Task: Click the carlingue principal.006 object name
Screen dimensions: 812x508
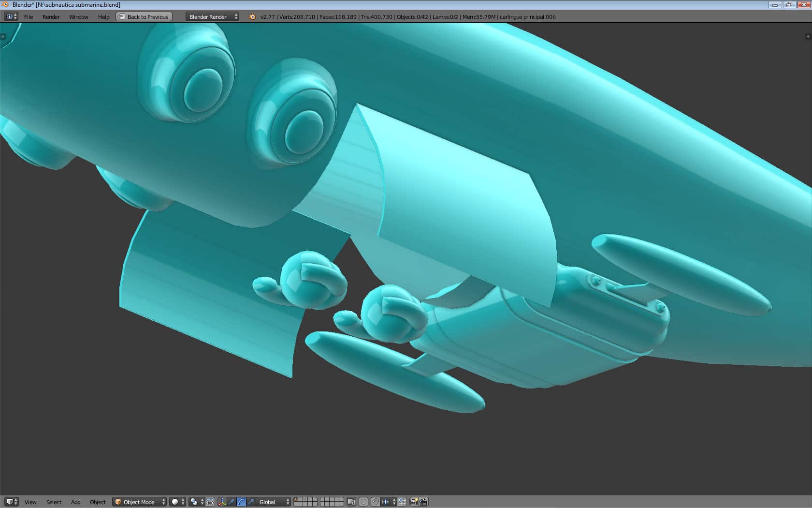Action: 528,16
